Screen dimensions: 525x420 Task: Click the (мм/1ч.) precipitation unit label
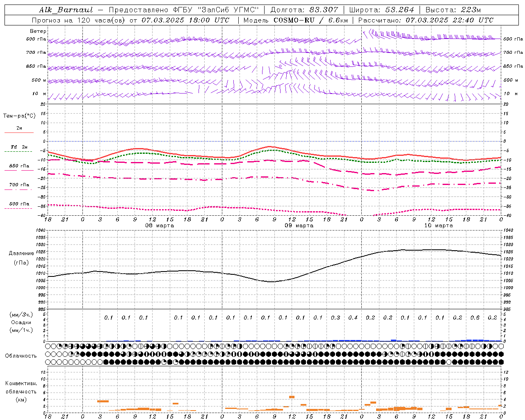21,330
